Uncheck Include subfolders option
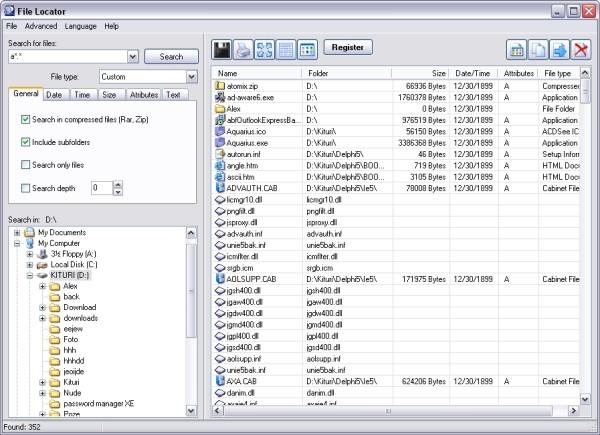 tap(26, 142)
